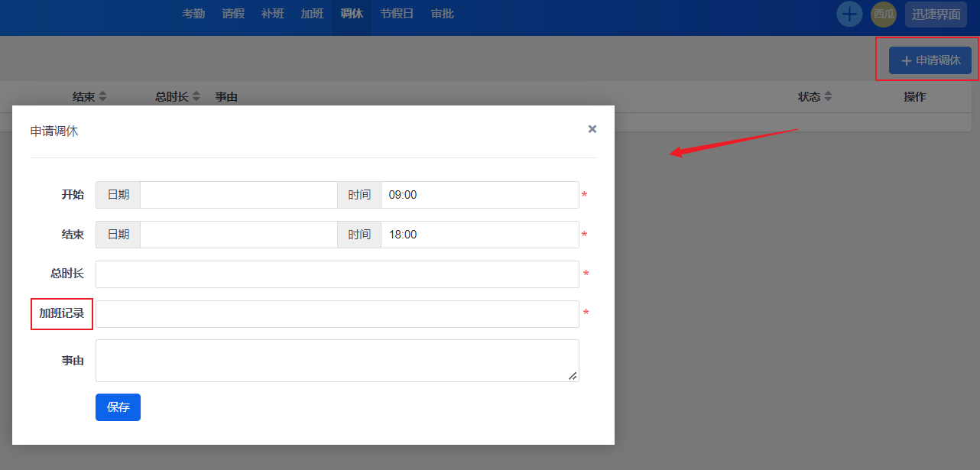Focus the 结束 time field showing 18:00
This screenshot has height=470, width=980.
(x=480, y=235)
